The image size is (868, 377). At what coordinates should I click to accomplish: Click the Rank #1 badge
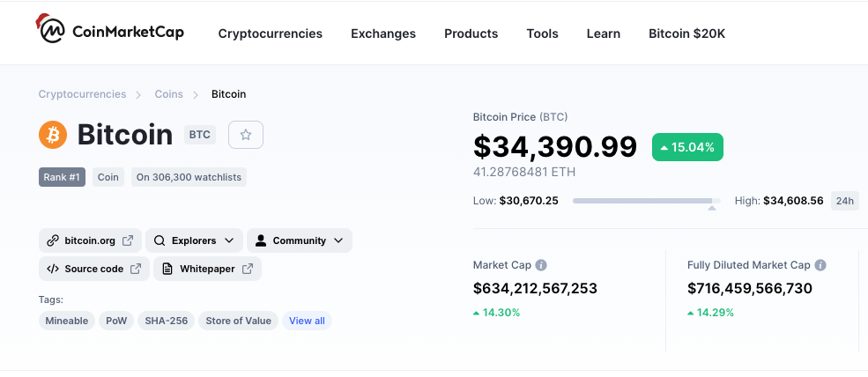pos(62,177)
